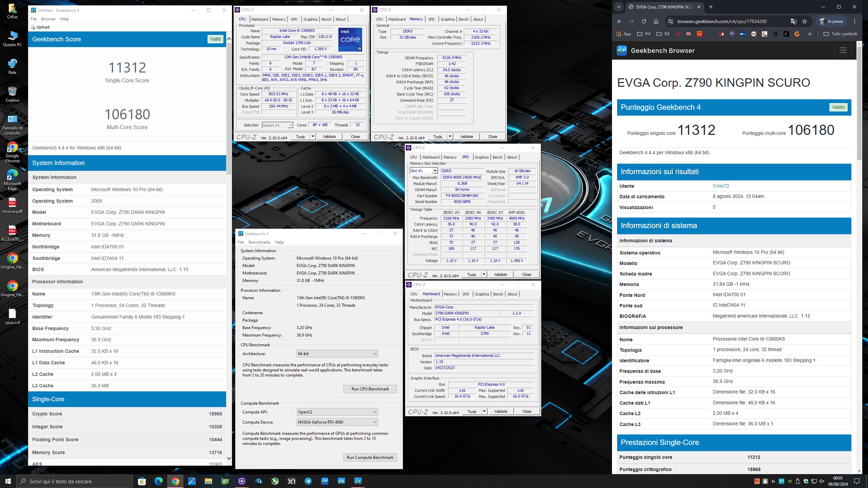Open Chrome tab search chevron
This screenshot has height=488, width=868.
tap(619, 7)
